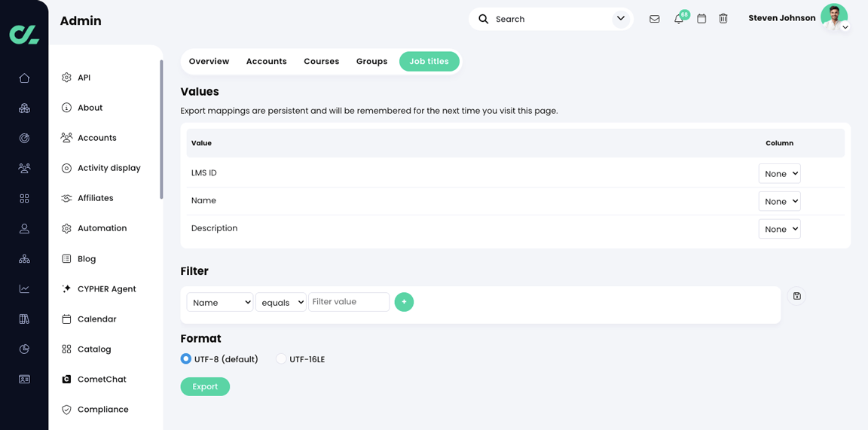Click the API gear icon in sidebar

tap(66, 78)
